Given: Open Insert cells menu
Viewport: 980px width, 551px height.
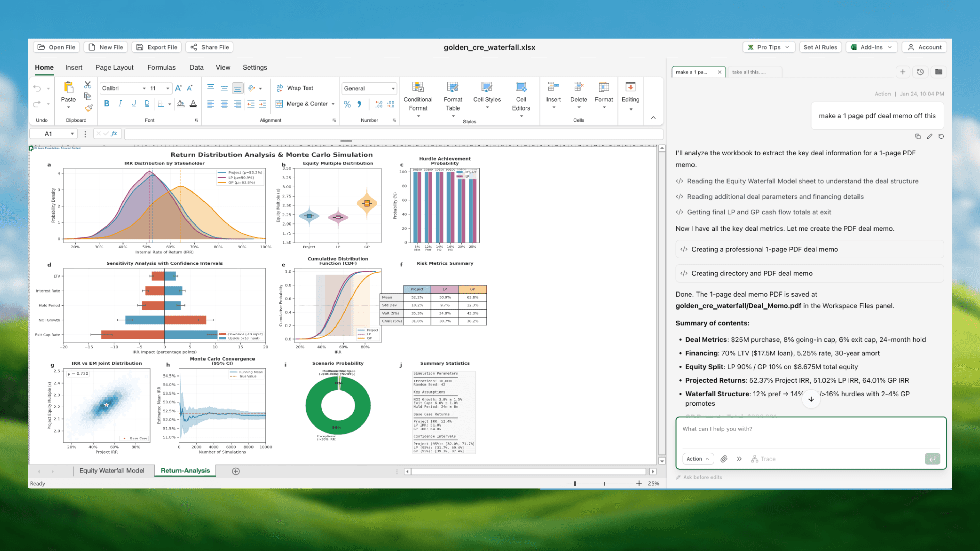Looking at the screenshot, I should [554, 96].
